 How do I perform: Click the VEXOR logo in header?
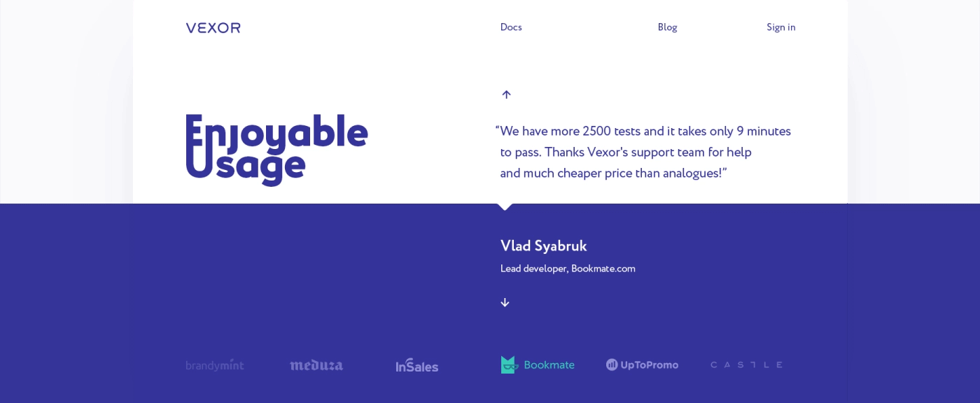(213, 28)
